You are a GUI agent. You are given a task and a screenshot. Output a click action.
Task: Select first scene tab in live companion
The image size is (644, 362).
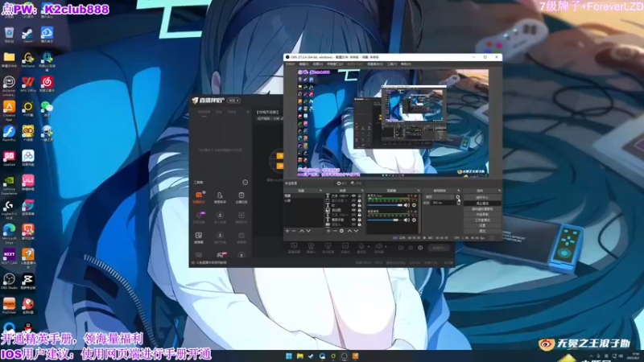204,112
